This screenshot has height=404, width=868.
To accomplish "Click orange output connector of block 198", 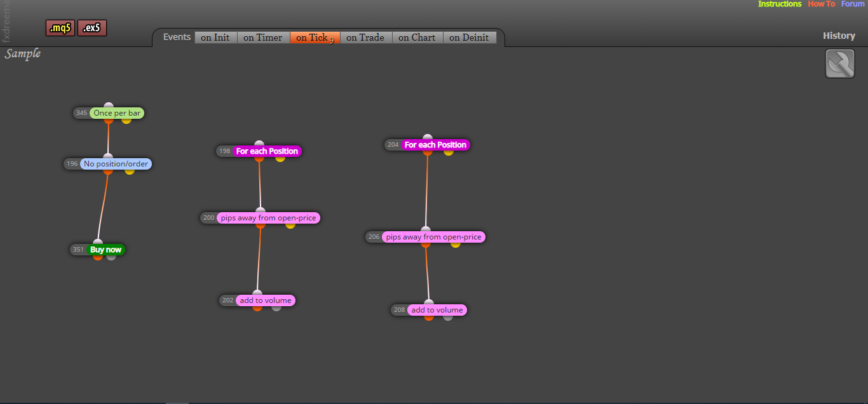I will [259, 158].
